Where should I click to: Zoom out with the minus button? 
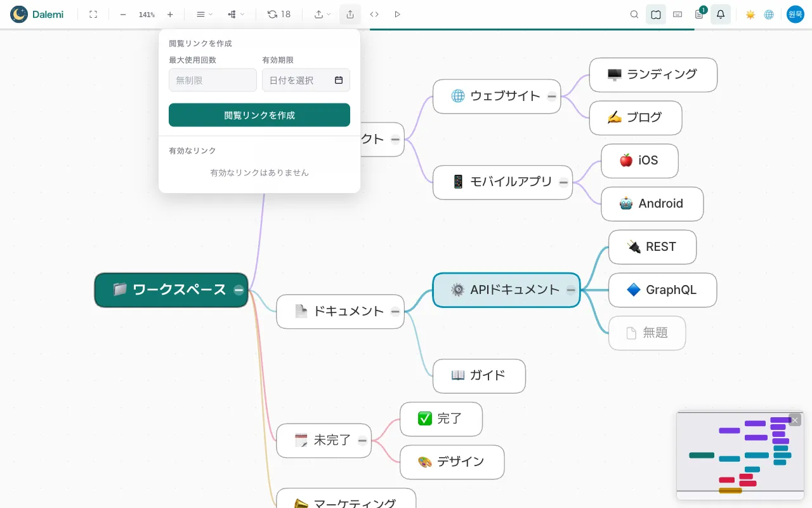coord(123,14)
